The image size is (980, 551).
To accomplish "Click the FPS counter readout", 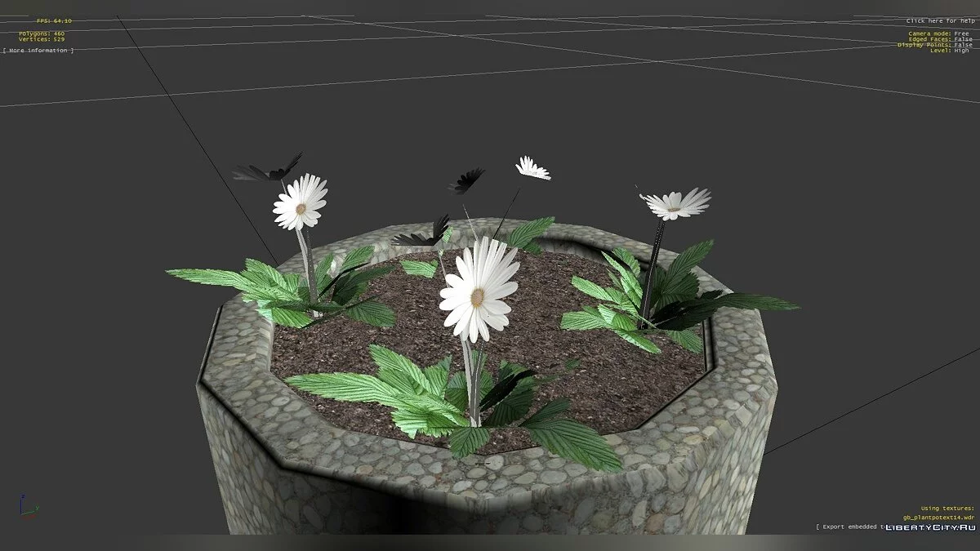I will pos(54,20).
